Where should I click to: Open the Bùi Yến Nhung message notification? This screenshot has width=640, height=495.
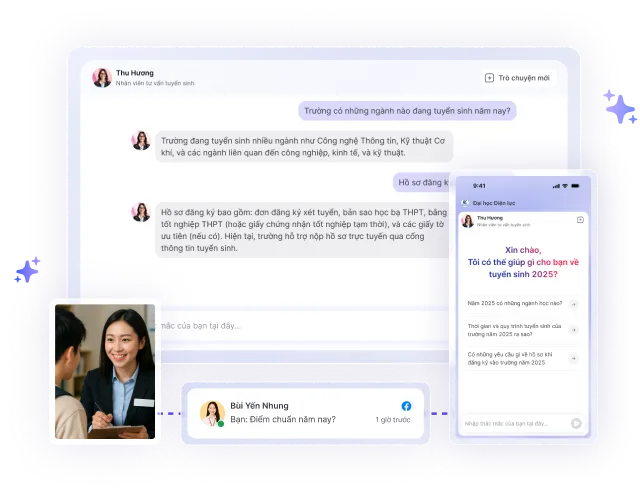[305, 412]
